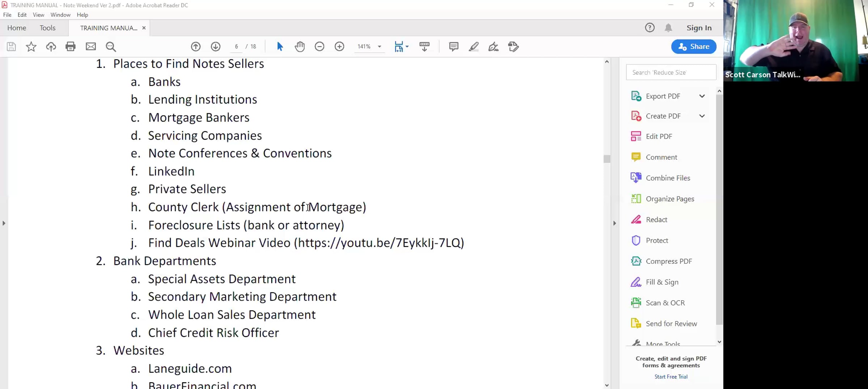Open the page display options dropdown arrow
Image resolution: width=868 pixels, height=389 pixels.
coord(407,47)
